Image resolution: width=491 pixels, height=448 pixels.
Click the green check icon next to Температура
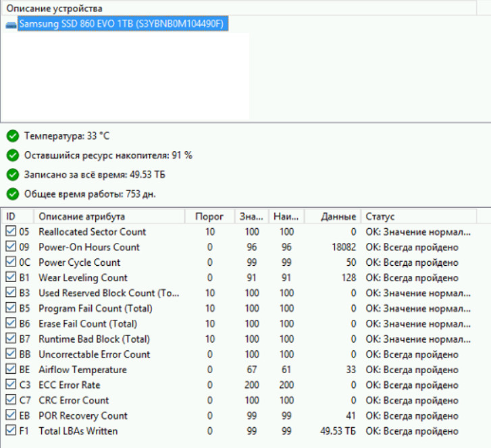click(12, 136)
